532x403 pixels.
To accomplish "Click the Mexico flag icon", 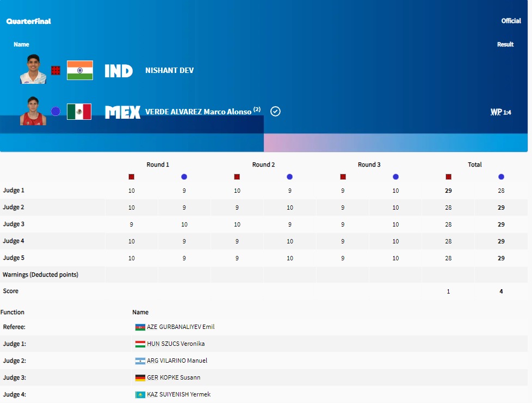I will (x=79, y=112).
